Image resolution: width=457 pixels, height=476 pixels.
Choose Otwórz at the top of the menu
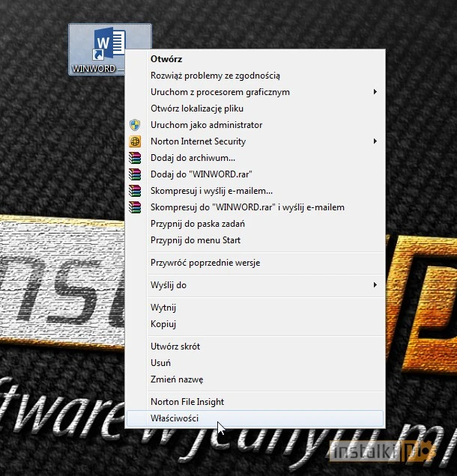point(166,58)
